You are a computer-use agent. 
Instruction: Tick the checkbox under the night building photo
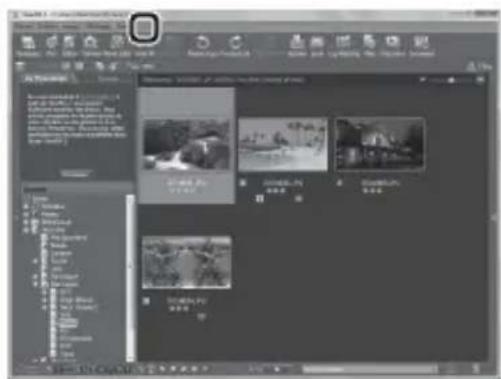click(339, 183)
